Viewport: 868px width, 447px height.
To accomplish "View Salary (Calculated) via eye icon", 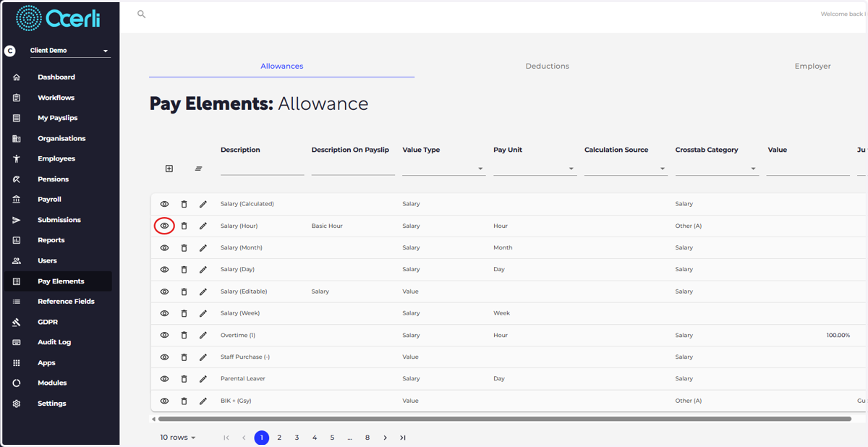I will click(x=164, y=204).
